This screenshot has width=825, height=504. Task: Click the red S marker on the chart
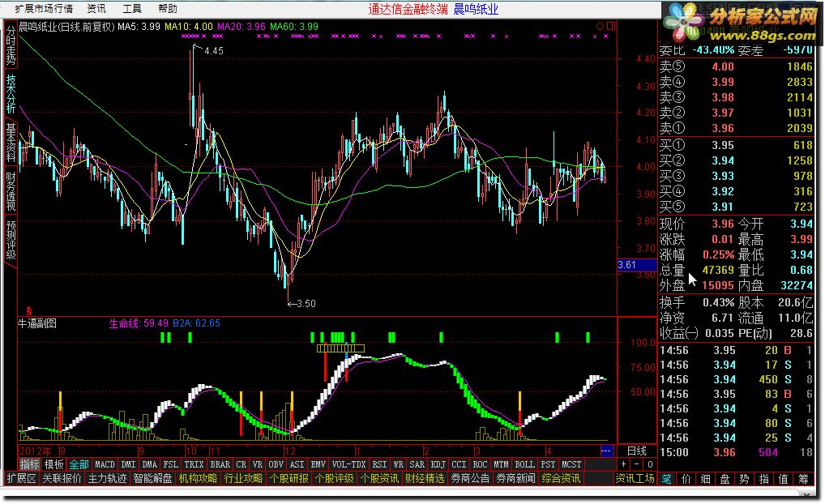pos(29,311)
